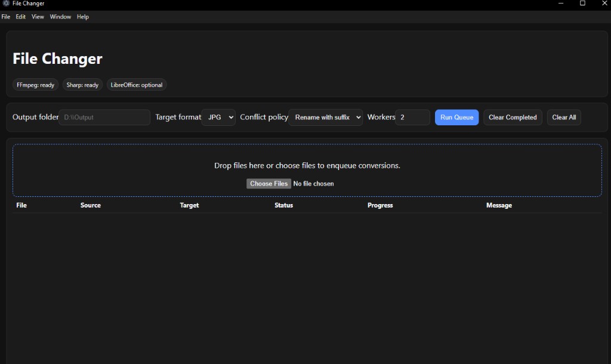
Task: Click the 'No file chosen' text
Action: click(314, 184)
